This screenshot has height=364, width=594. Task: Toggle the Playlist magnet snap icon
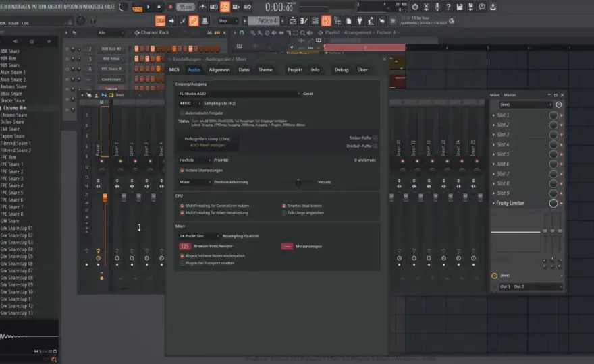[242, 33]
